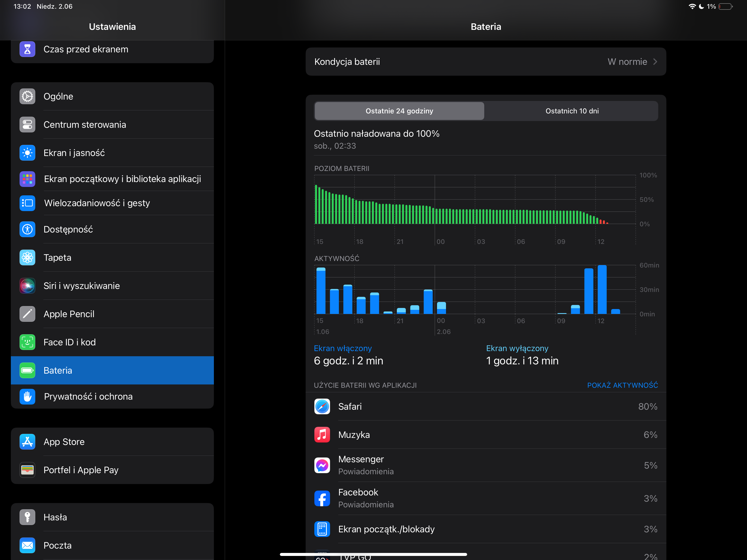Viewport: 747px width, 560px height.
Task: Open Prywatność i ochrona settings row
Action: point(112,397)
